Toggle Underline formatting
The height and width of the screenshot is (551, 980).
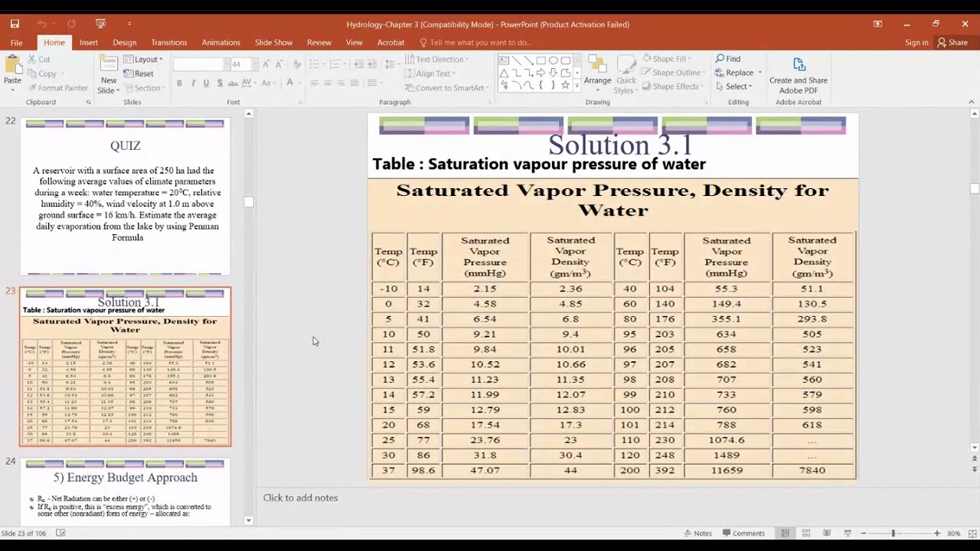click(x=206, y=83)
